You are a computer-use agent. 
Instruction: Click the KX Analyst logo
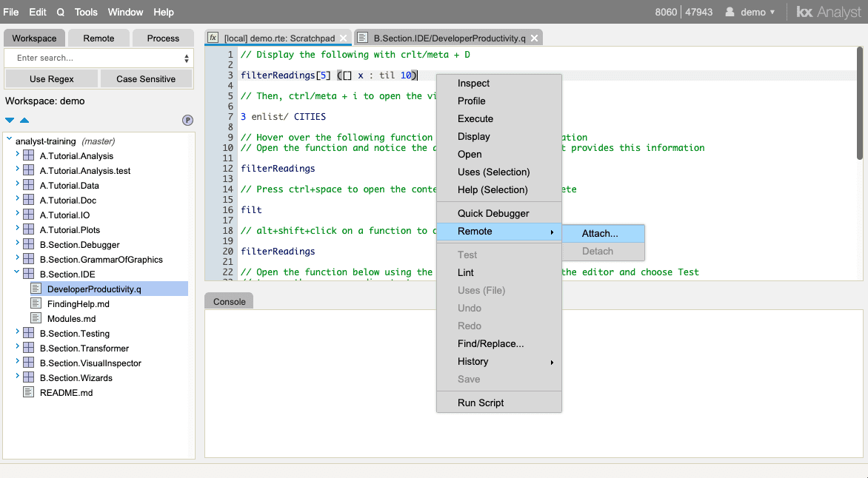(x=829, y=12)
